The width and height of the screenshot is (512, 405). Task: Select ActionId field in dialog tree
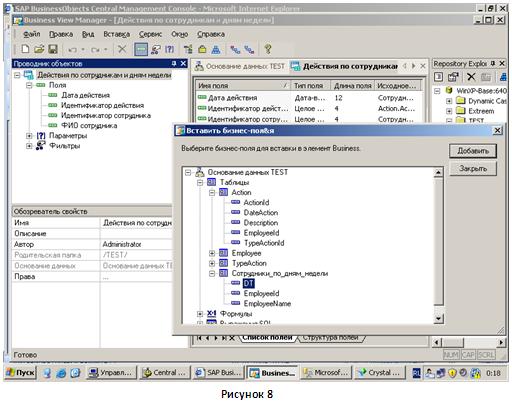[x=256, y=203]
